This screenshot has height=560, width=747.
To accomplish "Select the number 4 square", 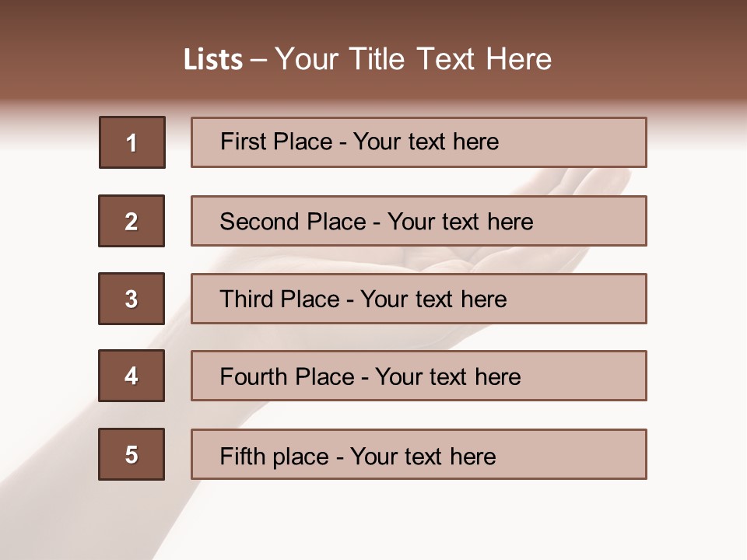I will (132, 376).
